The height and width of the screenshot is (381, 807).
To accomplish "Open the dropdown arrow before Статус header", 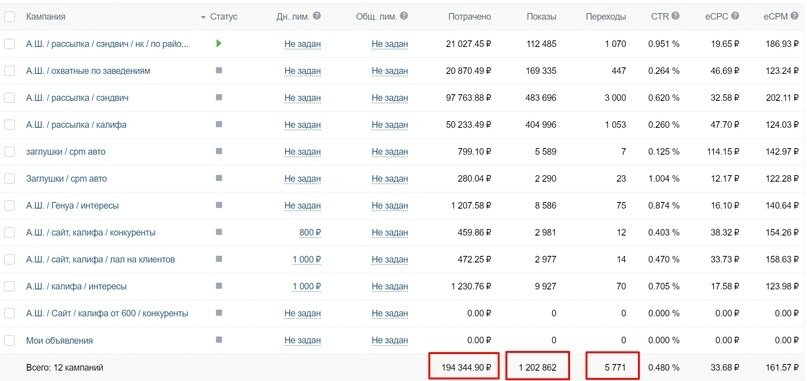I will tap(203, 18).
